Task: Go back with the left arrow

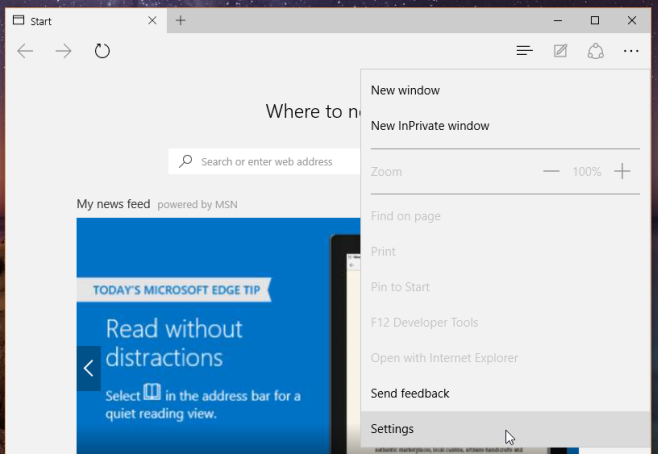Action: tap(25, 51)
